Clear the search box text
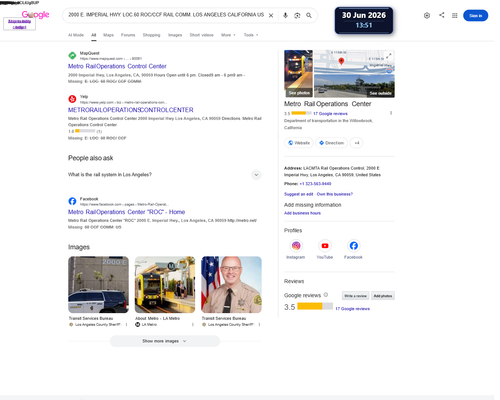Screen dimensions: 500x400 (x=271, y=15)
